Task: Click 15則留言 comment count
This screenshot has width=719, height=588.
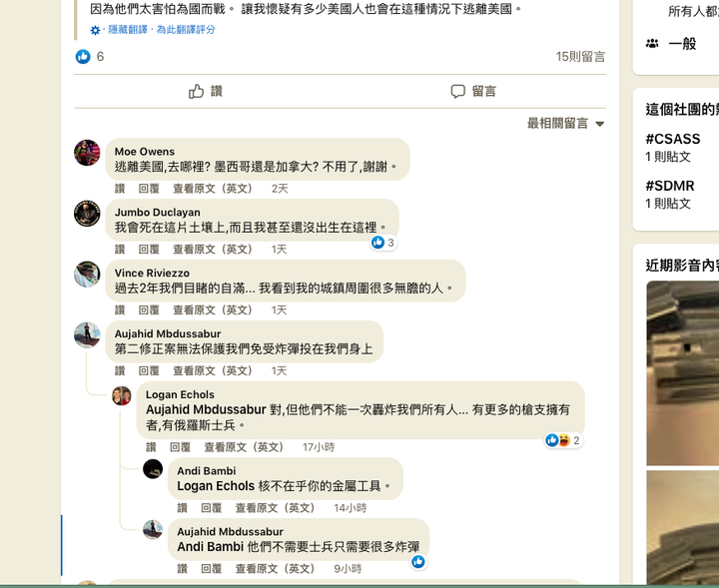Action: tap(580, 56)
